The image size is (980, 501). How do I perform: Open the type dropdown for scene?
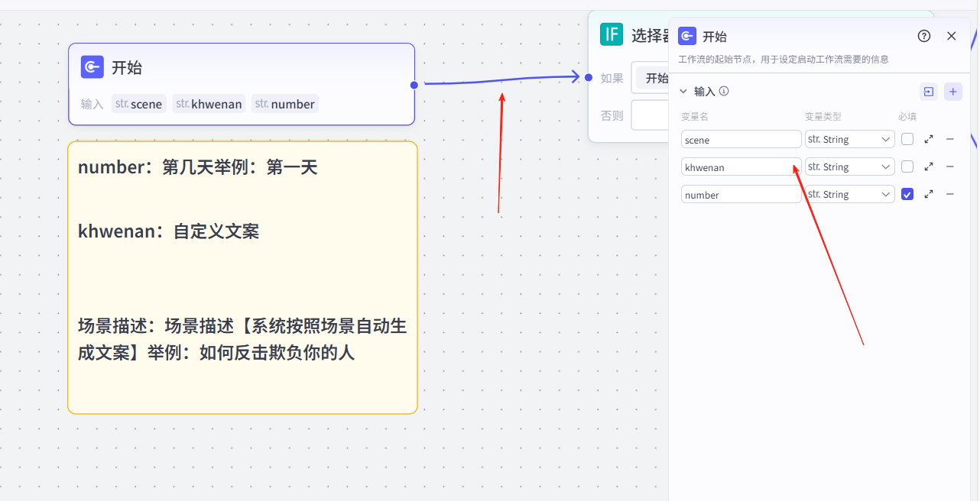(x=849, y=139)
